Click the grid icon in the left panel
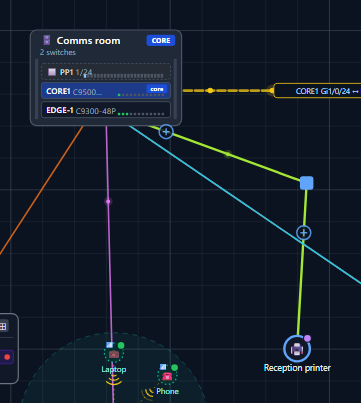This screenshot has width=361, height=403. pos(3,326)
